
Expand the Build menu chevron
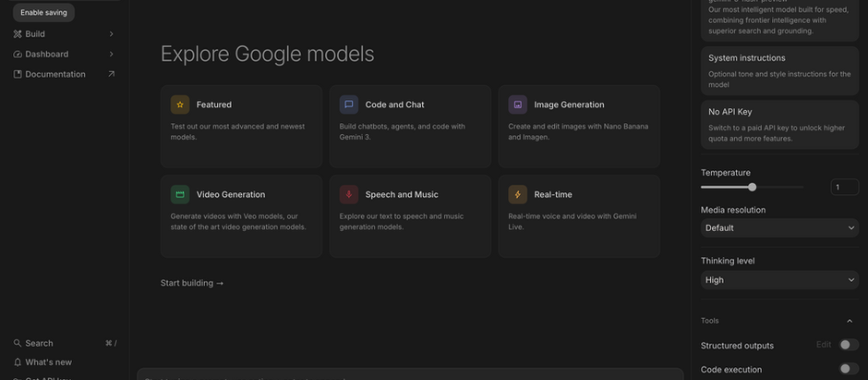111,34
